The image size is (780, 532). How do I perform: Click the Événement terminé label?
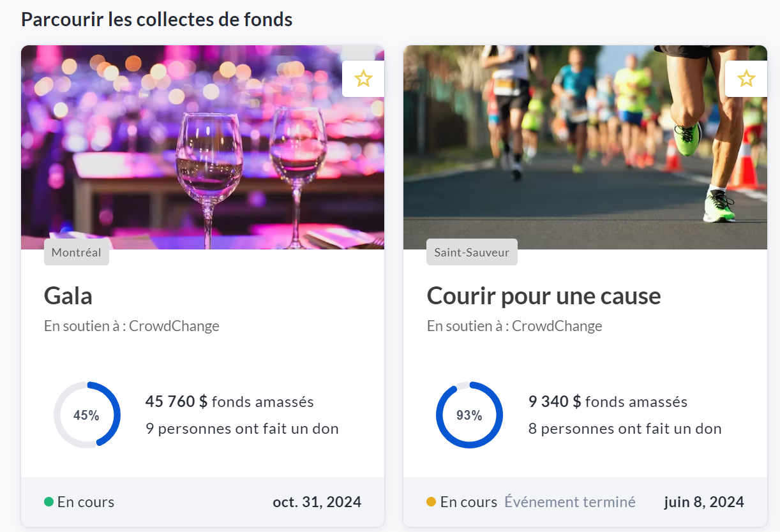tap(570, 502)
